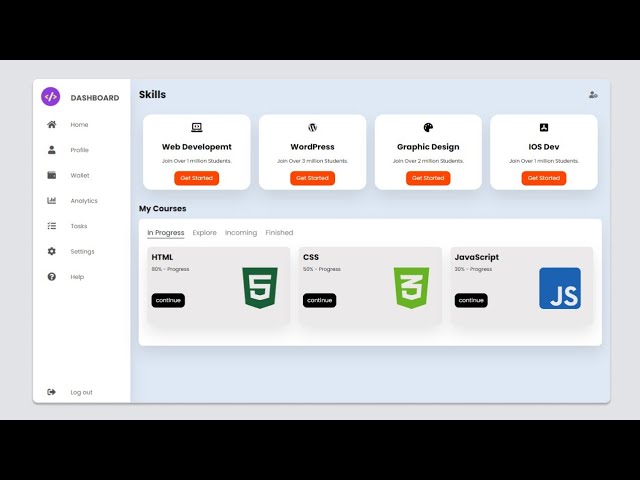
Task: Click the Settings gear icon
Action: point(51,251)
